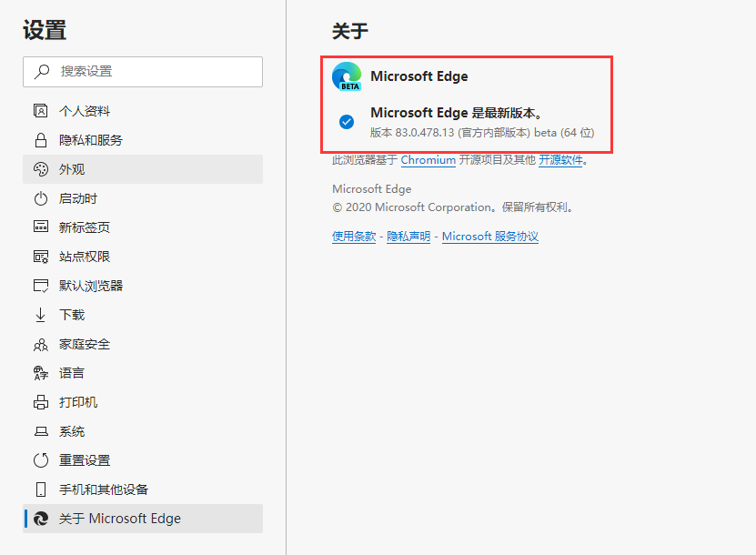Go to 默认浏览器 settings
The width and height of the screenshot is (756, 555).
click(90, 286)
